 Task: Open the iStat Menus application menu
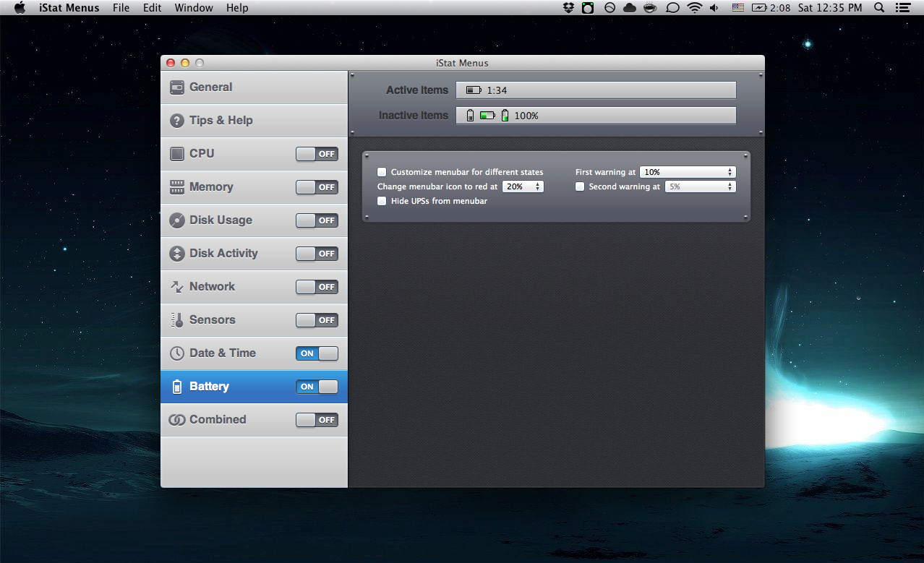[69, 8]
